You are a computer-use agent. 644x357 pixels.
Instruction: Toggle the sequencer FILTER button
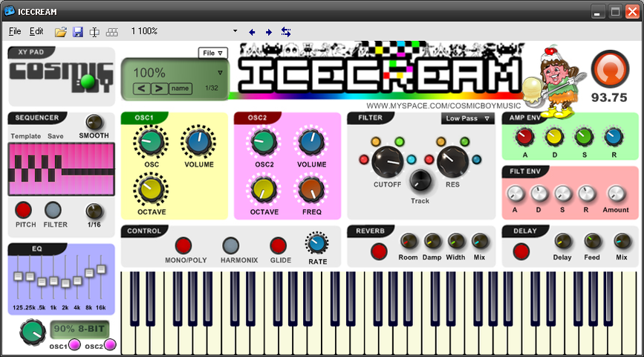pyautogui.click(x=53, y=210)
